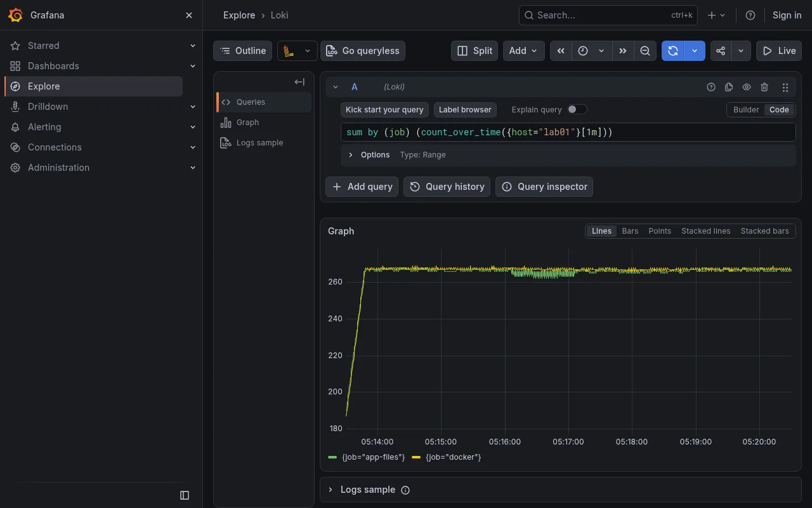Viewport: 812px width, 508px height.
Task: Shift time range backwards
Action: (561, 51)
